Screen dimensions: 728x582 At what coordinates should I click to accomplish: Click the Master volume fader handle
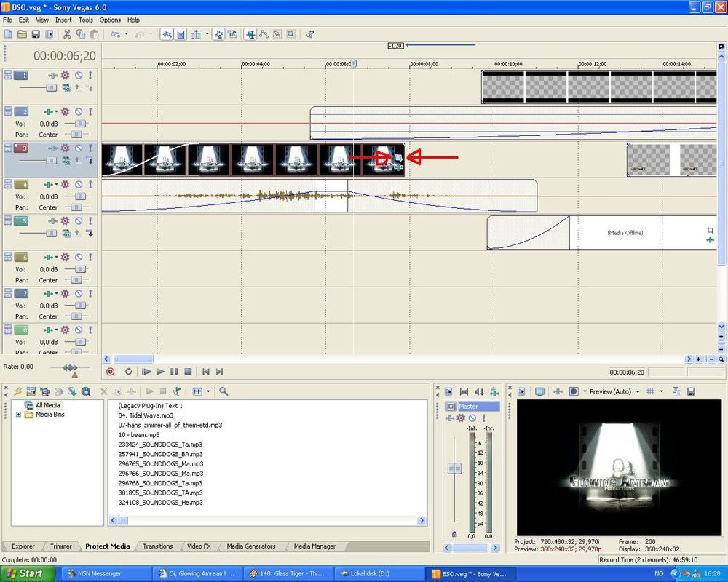pyautogui.click(x=454, y=469)
